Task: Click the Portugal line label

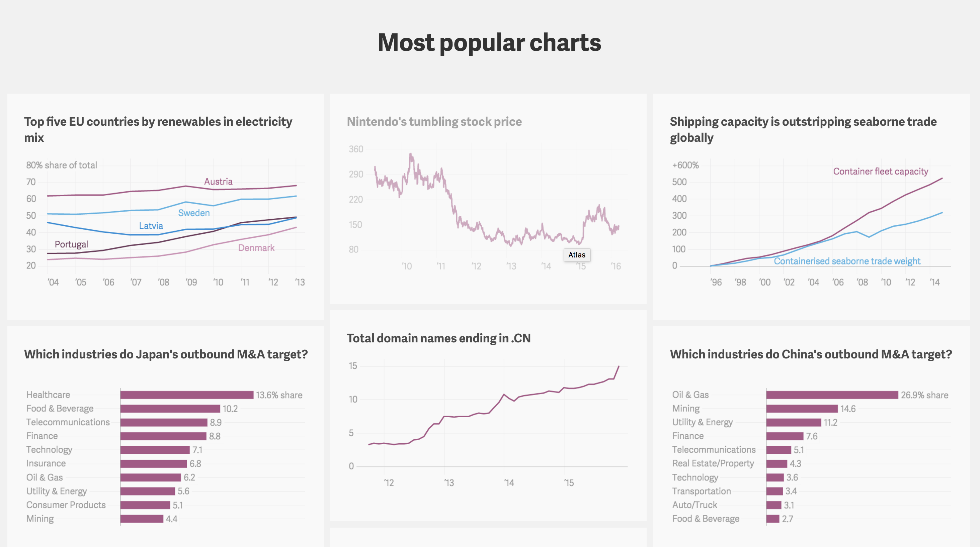Action: pyautogui.click(x=71, y=244)
